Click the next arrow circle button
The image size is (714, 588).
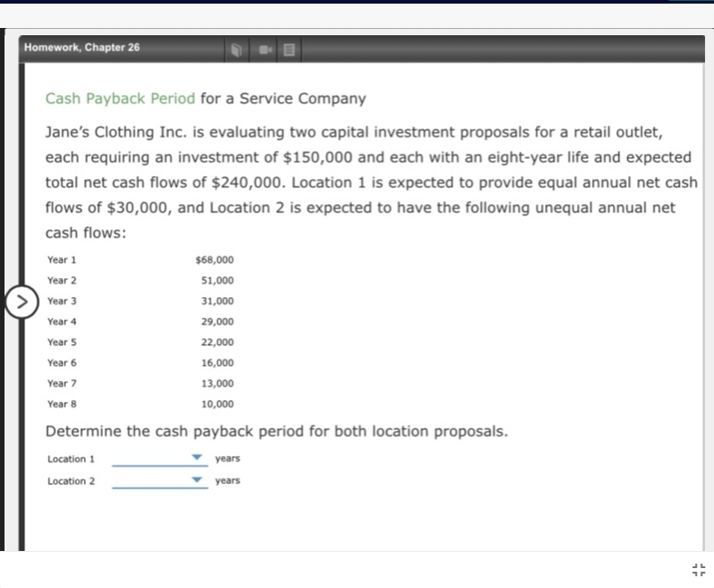pyautogui.click(x=22, y=302)
